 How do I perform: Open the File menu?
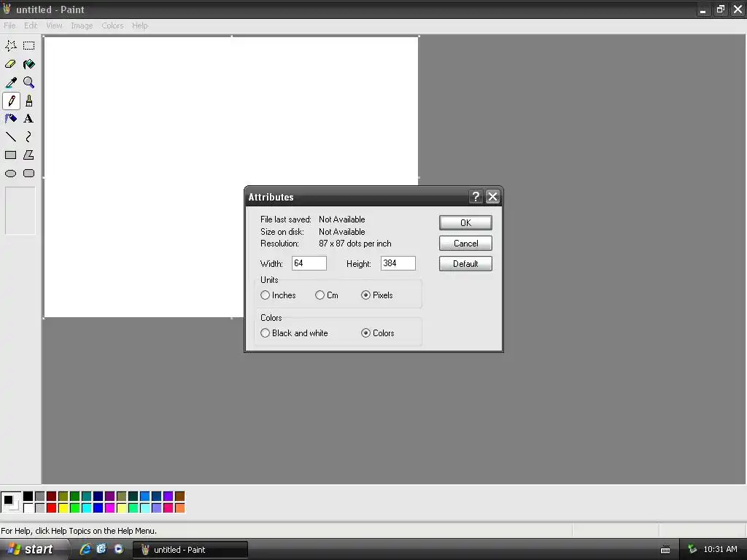click(9, 26)
